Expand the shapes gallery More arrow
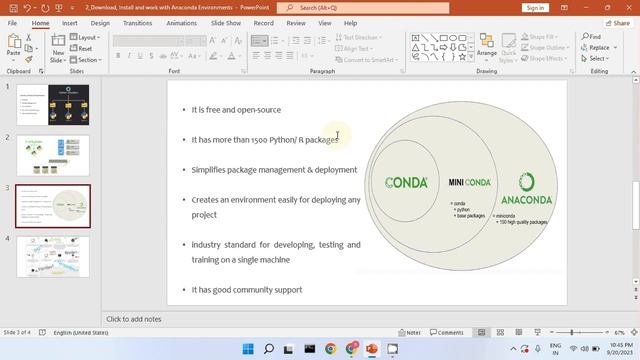 (x=471, y=57)
